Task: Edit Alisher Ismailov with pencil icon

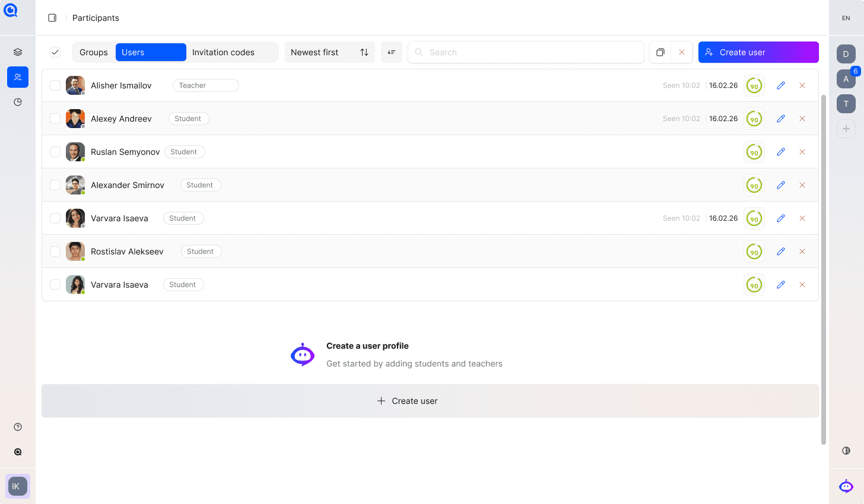Action: [x=781, y=85]
